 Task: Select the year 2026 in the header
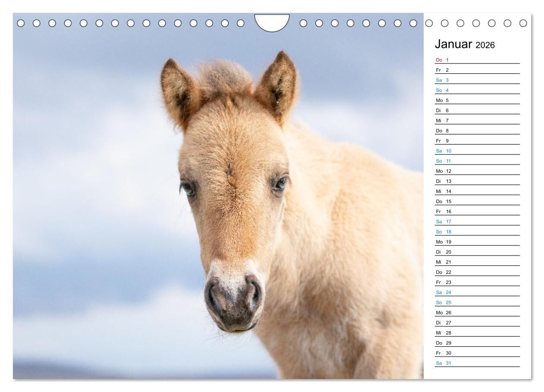tap(485, 45)
